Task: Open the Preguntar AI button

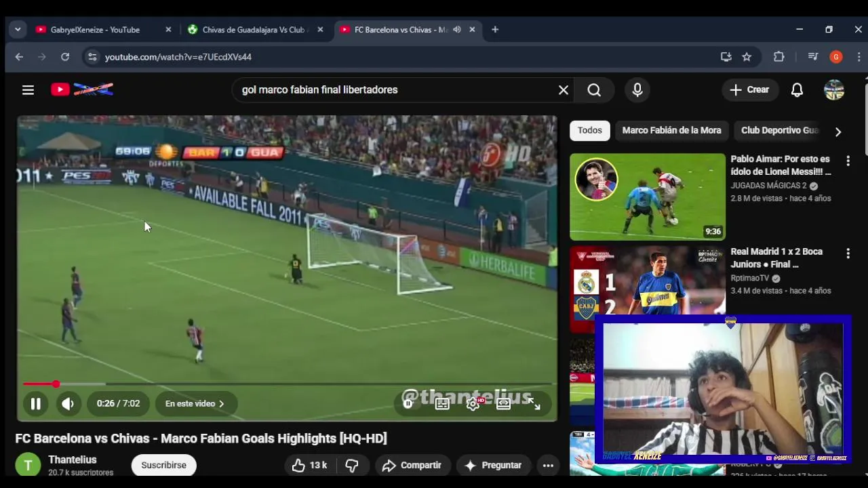Action: (x=493, y=466)
